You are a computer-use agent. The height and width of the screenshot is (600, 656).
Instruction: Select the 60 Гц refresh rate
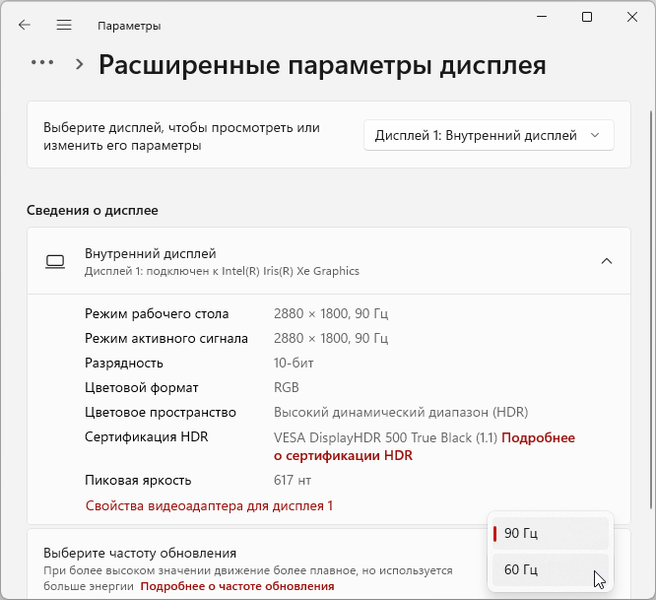tap(550, 570)
